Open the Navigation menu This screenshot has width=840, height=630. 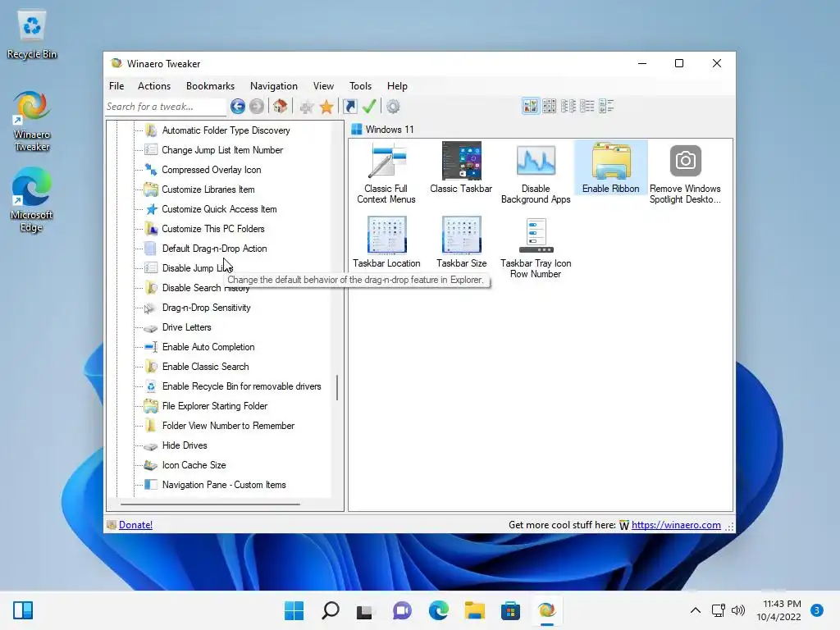(x=274, y=85)
